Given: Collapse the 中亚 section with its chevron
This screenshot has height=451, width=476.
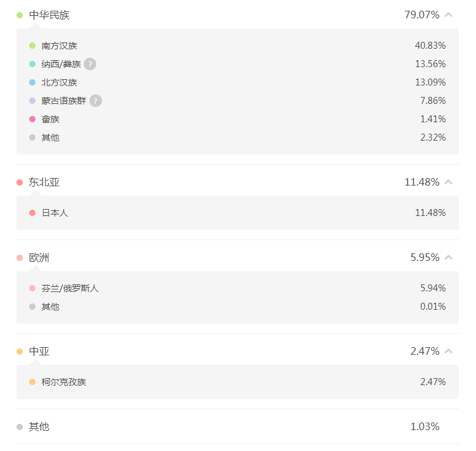Looking at the screenshot, I should 449,351.
